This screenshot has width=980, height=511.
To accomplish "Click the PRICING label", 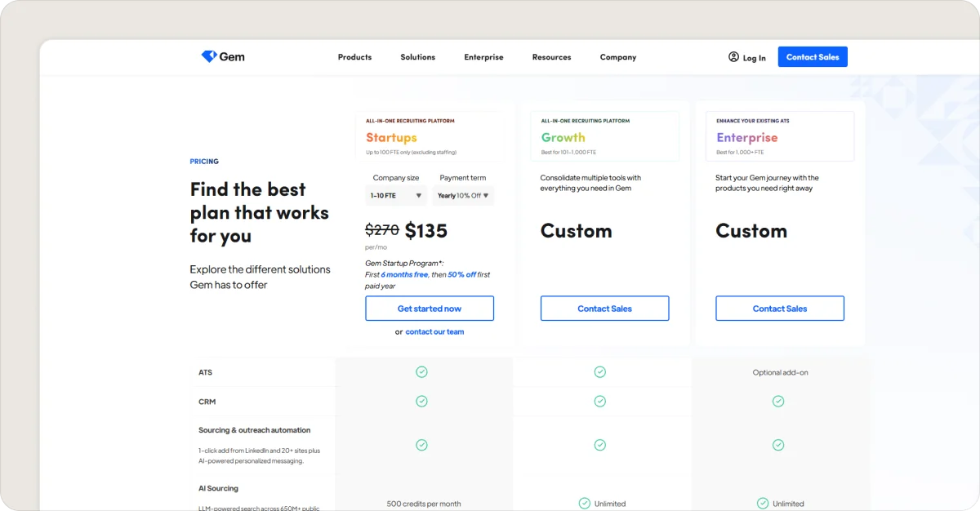I will pos(204,162).
